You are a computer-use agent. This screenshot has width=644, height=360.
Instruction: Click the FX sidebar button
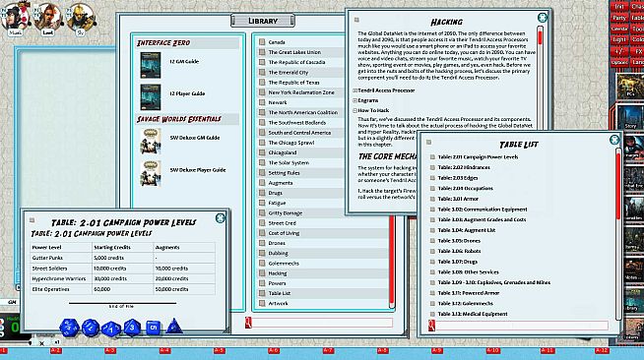tap(638, 52)
